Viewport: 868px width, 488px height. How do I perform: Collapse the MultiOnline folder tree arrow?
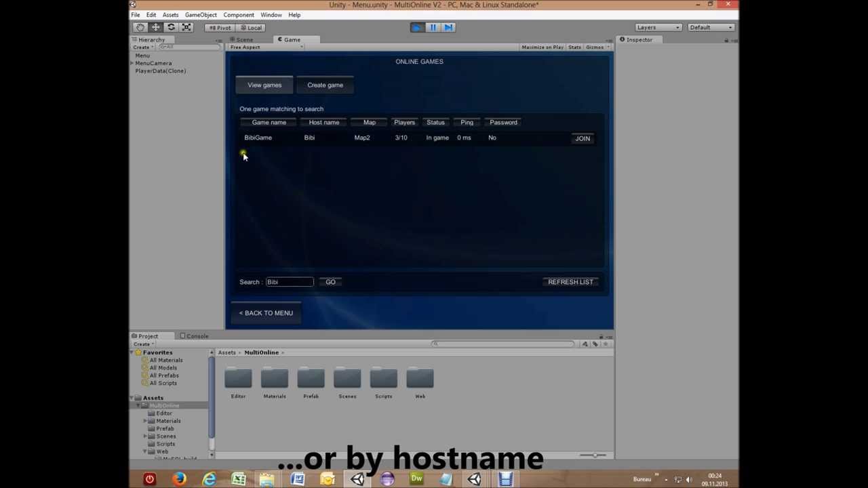[139, 405]
